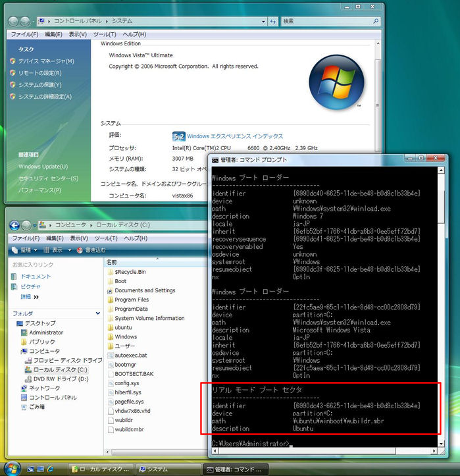Image resolution: width=460 pixels, height=476 pixels.
Task: Select the $Recycle.Bin folder icon
Action: point(111,272)
